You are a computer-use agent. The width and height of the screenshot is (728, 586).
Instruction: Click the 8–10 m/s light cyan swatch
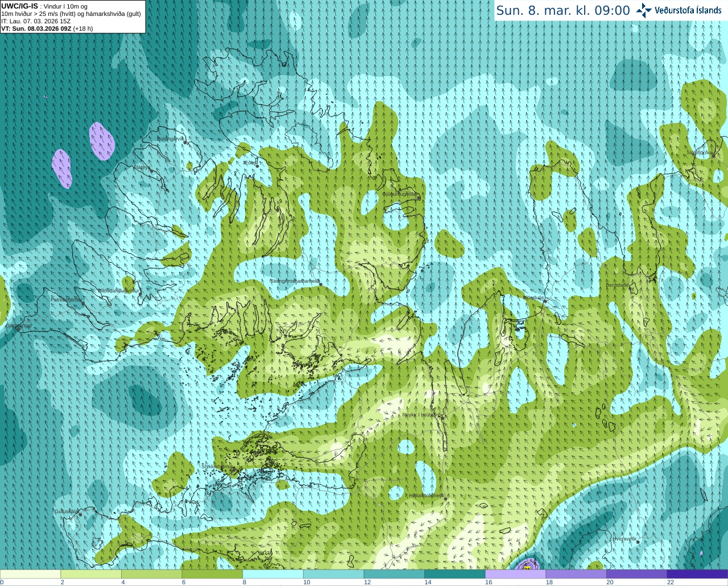273,574
